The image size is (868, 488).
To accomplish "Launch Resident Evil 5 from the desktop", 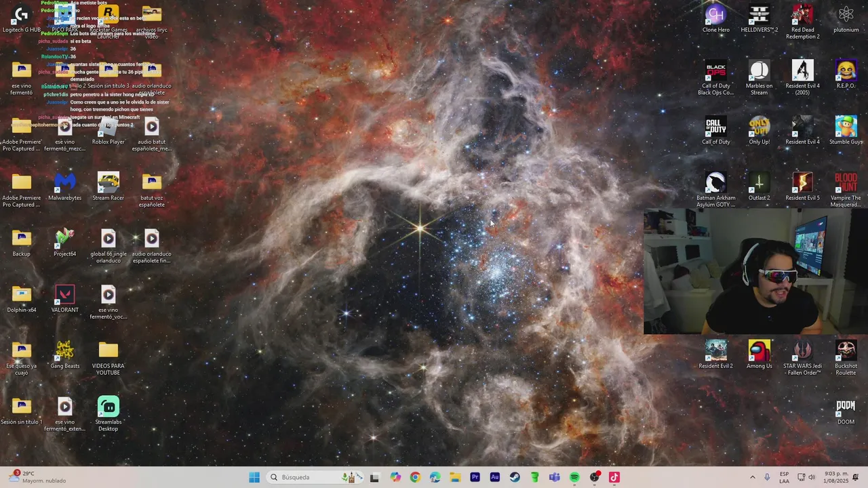I will (x=803, y=188).
